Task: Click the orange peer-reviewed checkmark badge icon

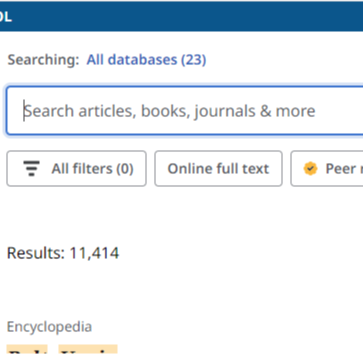Action: click(x=310, y=169)
